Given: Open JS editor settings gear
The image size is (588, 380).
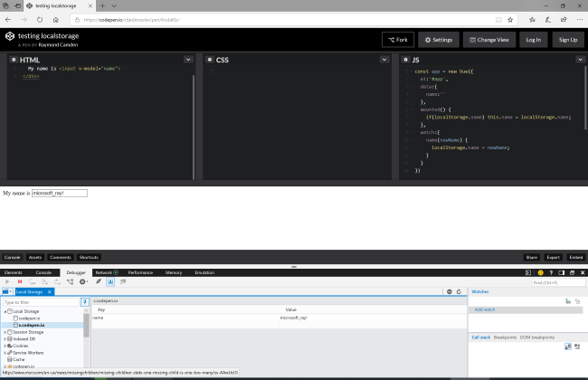Looking at the screenshot, I should (405, 60).
